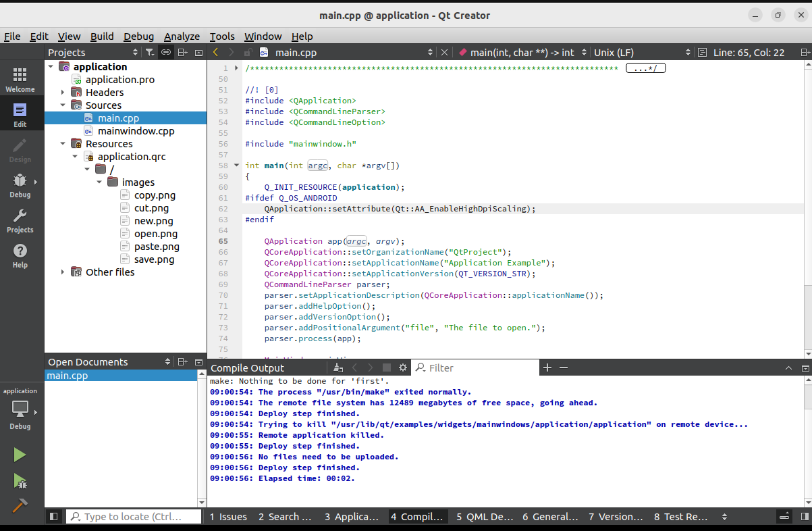This screenshot has width=812, height=531.
Task: Toggle the left sidebar visibility
Action: tap(53, 516)
